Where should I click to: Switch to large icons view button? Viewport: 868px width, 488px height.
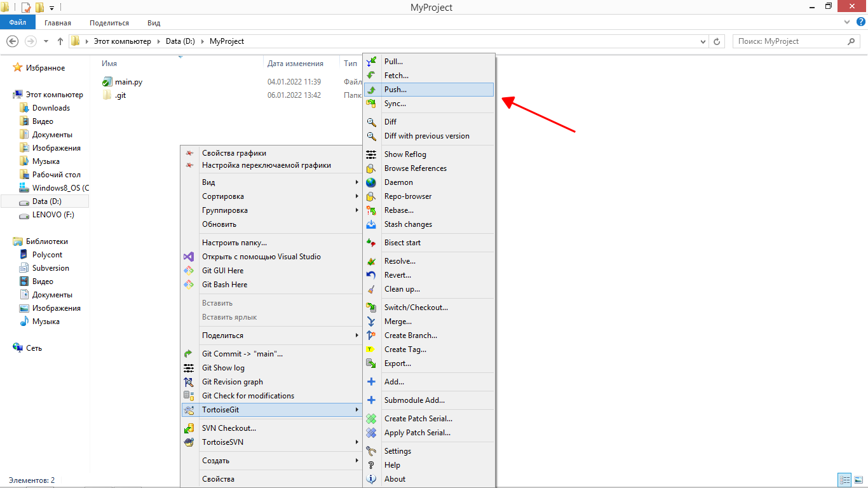point(857,480)
